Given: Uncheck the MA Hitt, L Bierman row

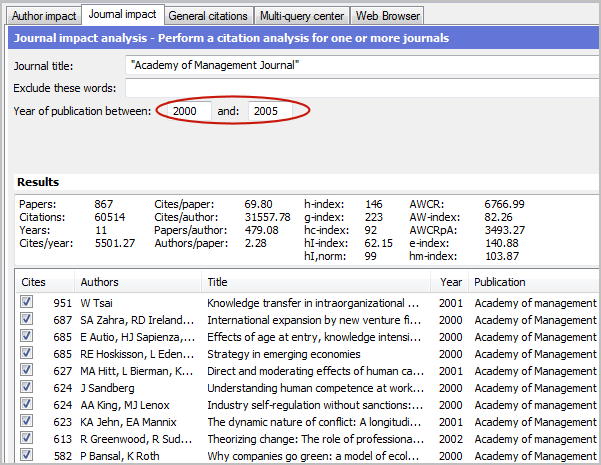Looking at the screenshot, I should pos(26,370).
